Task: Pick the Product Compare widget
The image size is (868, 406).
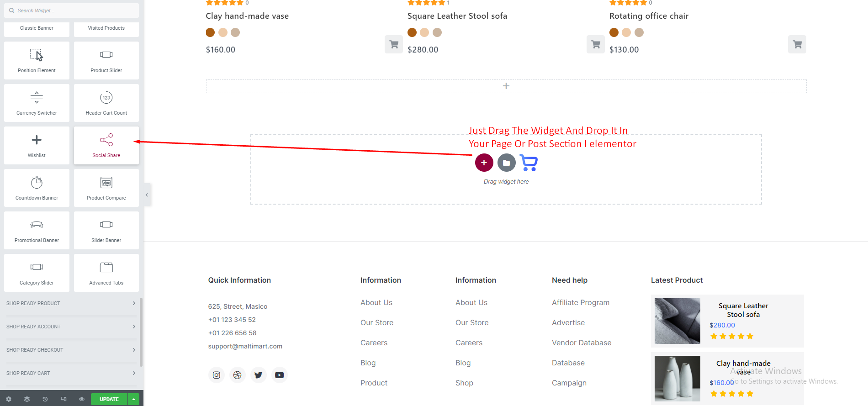Action: (x=106, y=188)
